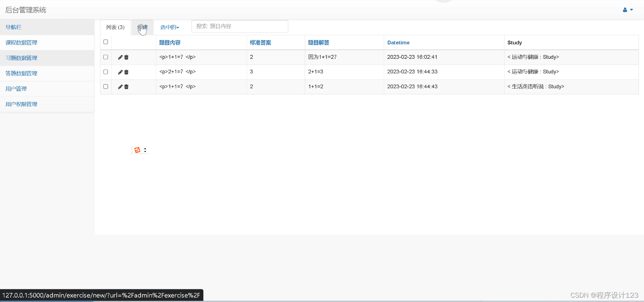Check the row answered 因为1+1=2?
Screen dimensions: 644x302
pyautogui.click(x=106, y=57)
